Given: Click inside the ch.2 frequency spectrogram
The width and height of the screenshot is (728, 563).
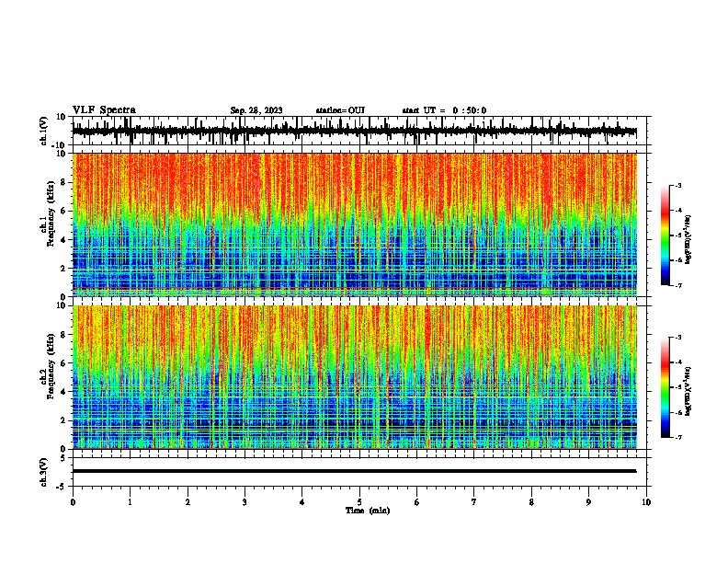Looking at the screenshot, I should point(354,377).
